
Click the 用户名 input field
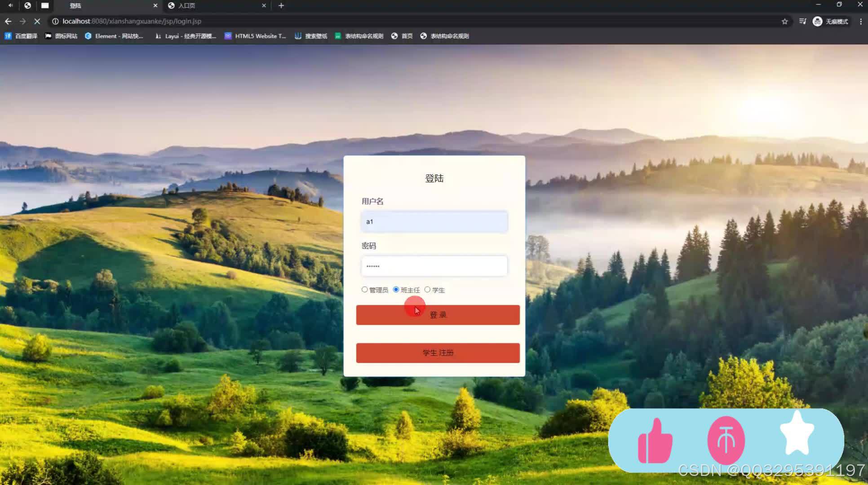click(434, 221)
